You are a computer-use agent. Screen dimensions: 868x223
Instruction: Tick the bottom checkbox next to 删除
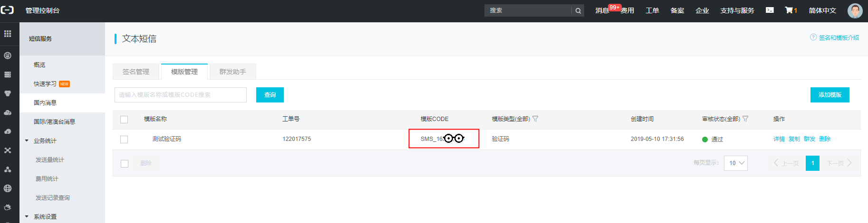125,164
